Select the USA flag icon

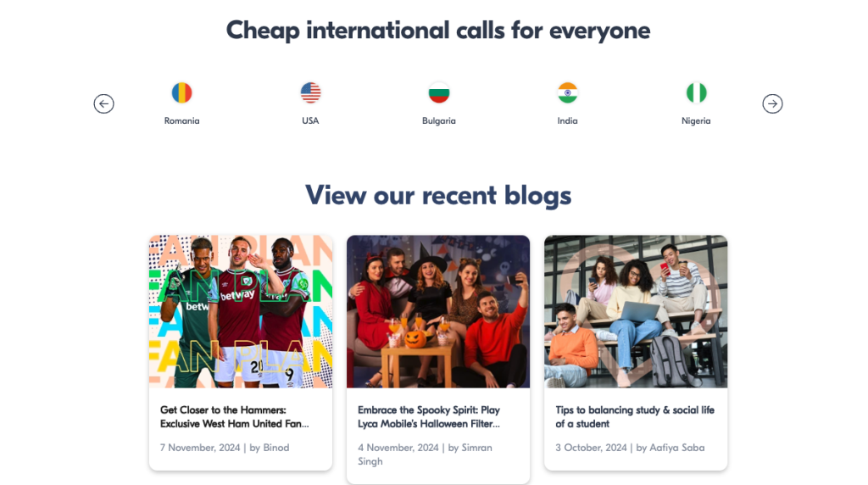click(x=311, y=92)
